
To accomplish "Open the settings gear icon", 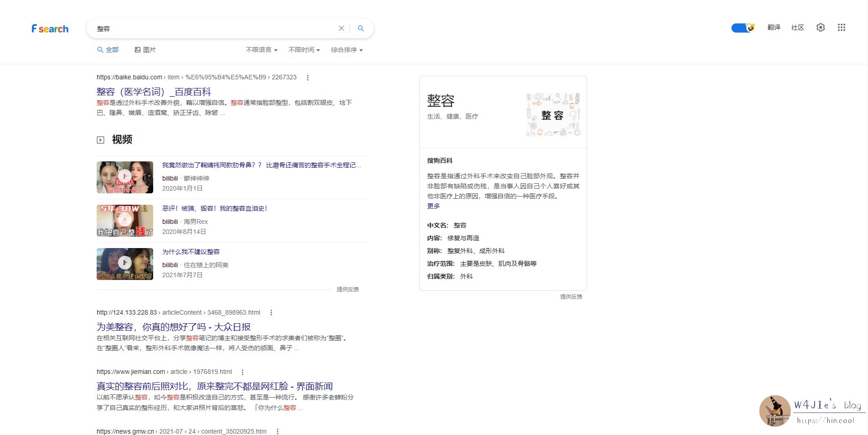I will [x=821, y=27].
